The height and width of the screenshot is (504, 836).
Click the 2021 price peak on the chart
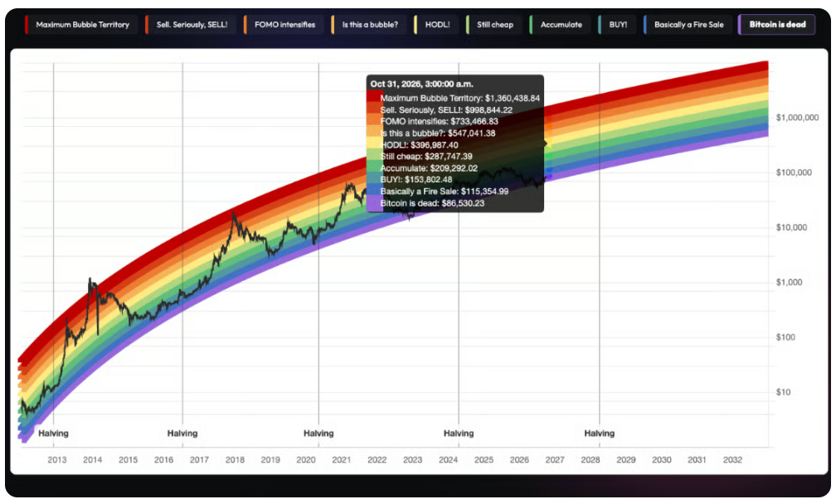pyautogui.click(x=350, y=185)
